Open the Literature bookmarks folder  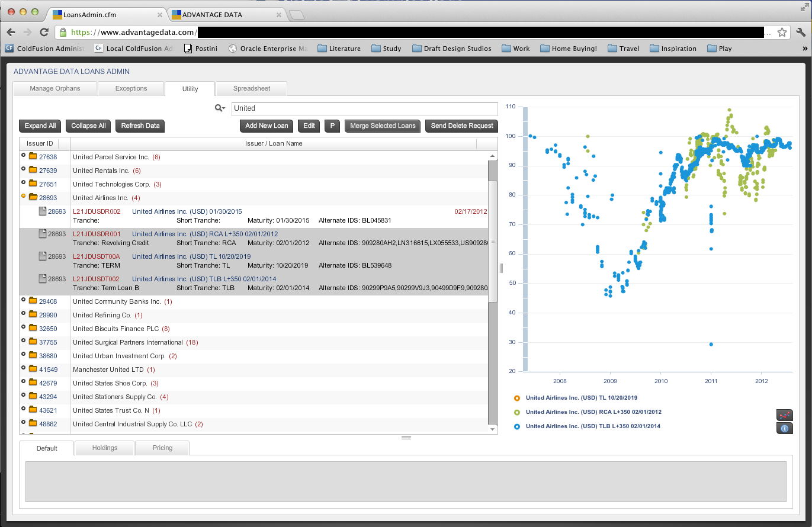point(339,49)
